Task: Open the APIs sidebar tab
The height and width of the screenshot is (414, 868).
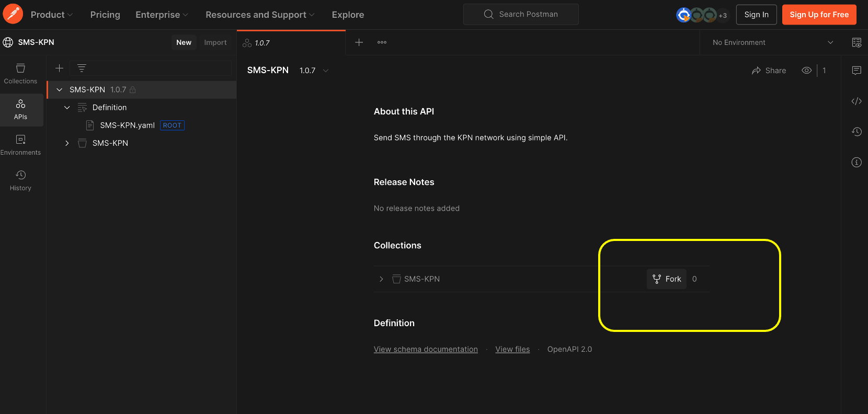Action: [x=21, y=110]
